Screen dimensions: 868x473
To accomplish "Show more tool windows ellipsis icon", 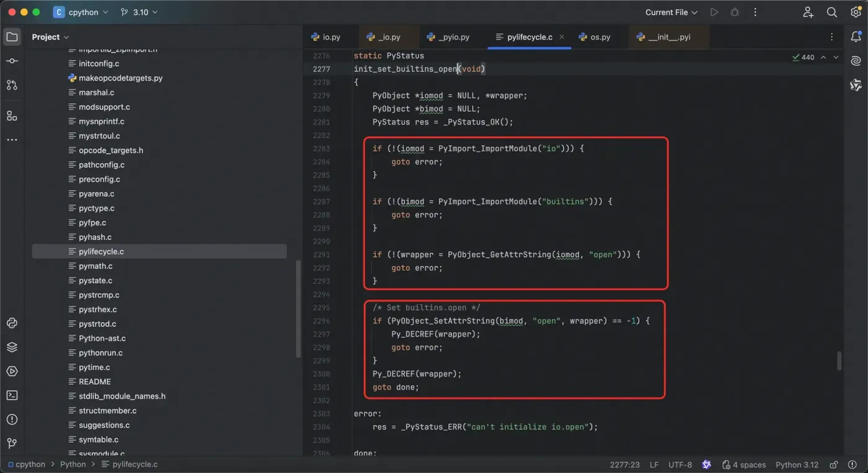I will [12, 140].
